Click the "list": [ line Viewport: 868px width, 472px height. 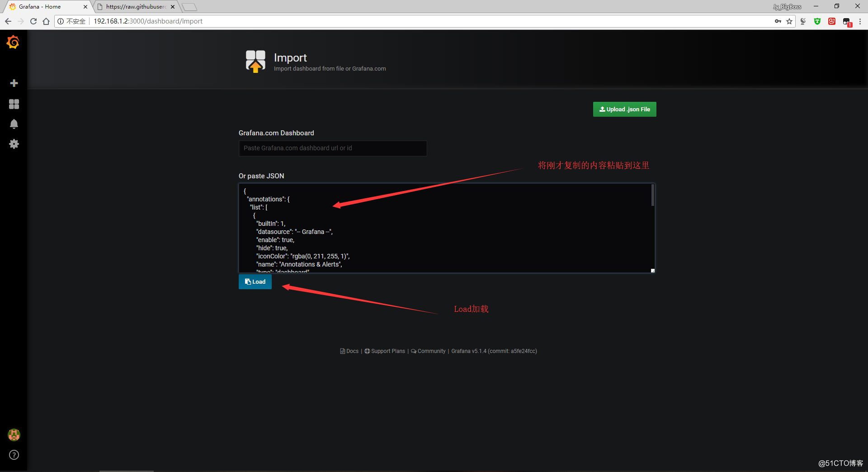click(259, 207)
